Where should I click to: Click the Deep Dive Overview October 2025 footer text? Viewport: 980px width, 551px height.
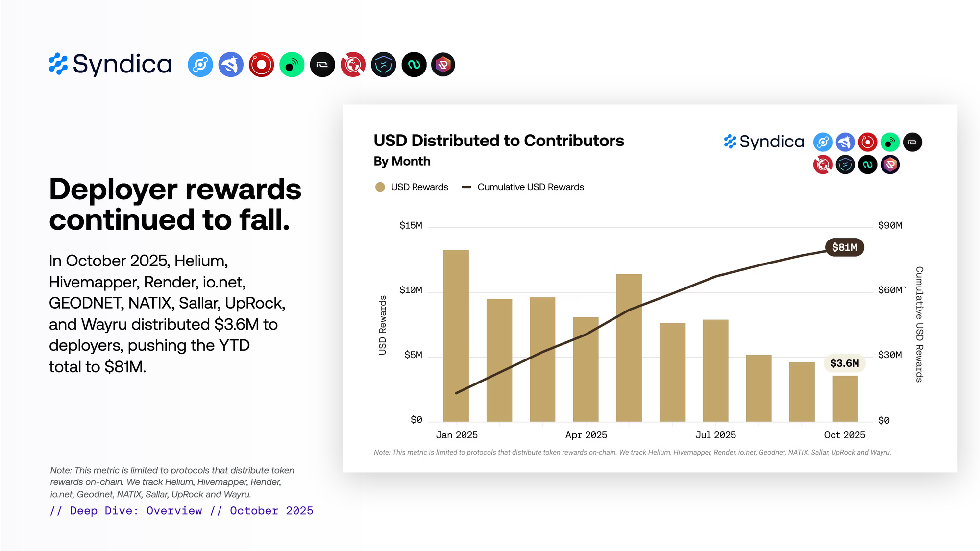(x=181, y=511)
